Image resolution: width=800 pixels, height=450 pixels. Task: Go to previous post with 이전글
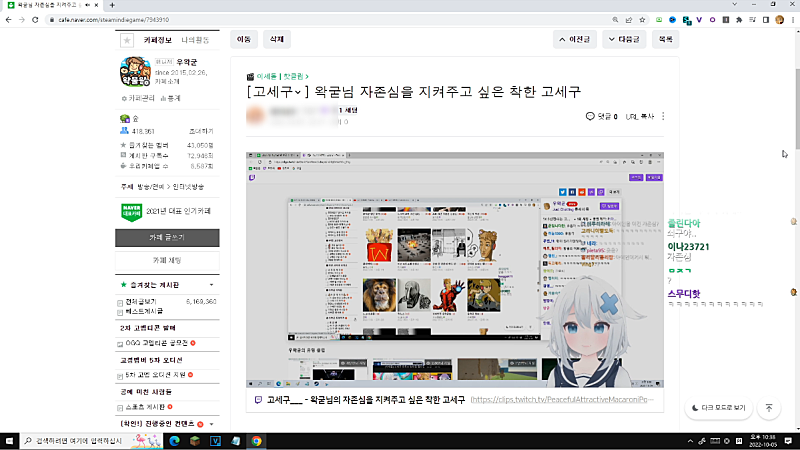point(581,40)
